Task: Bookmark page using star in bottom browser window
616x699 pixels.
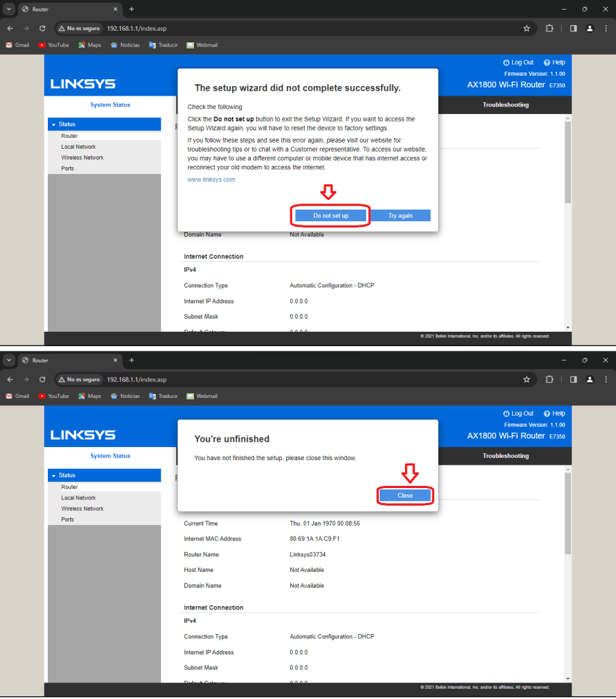Action: tap(527, 380)
